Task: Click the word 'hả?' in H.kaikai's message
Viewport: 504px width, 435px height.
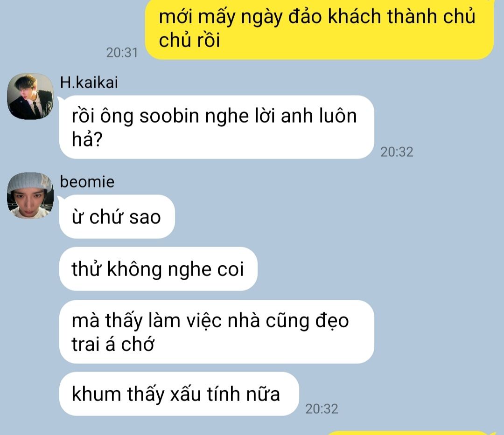Action: (87, 139)
